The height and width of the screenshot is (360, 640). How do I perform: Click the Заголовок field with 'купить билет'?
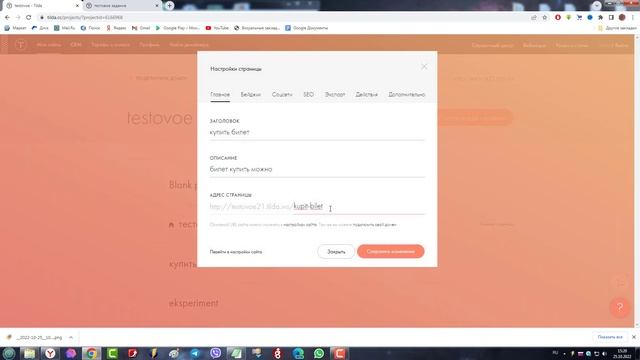coord(317,133)
